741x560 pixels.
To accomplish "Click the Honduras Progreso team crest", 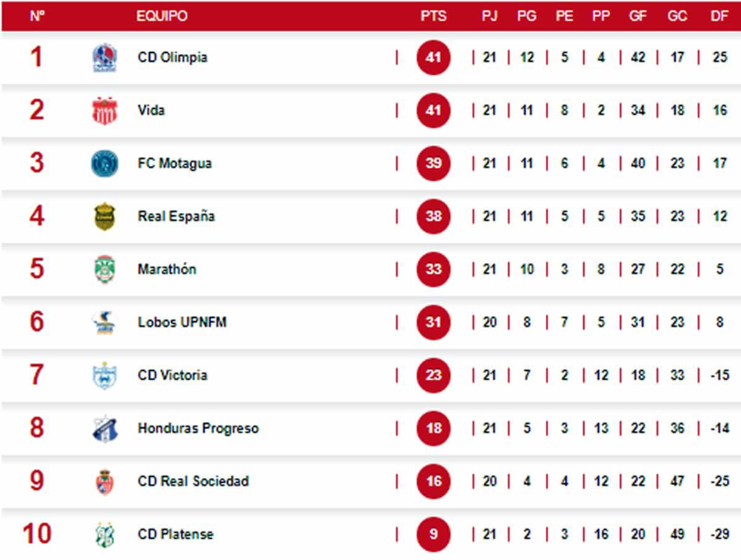I will pos(104,428).
